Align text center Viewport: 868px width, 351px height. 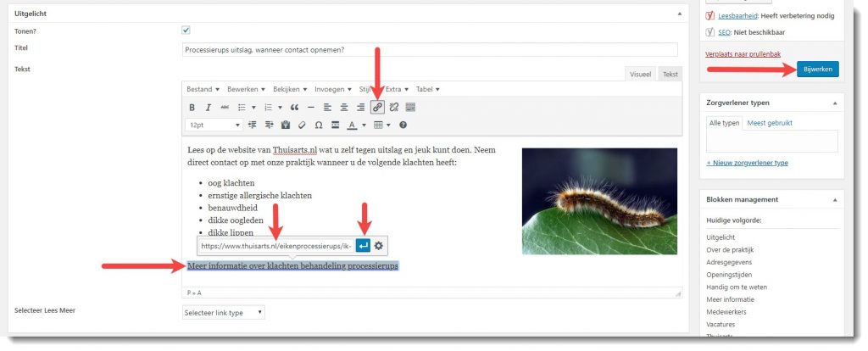pos(344,108)
